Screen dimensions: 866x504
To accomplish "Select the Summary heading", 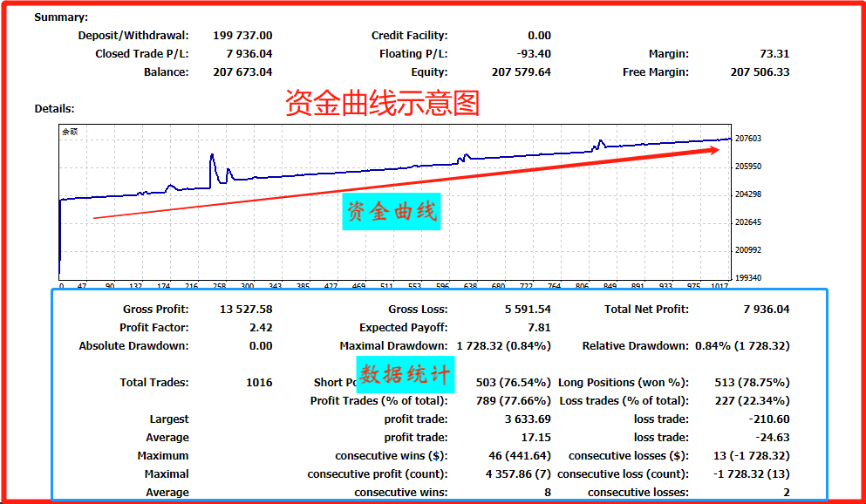I will pos(61,17).
